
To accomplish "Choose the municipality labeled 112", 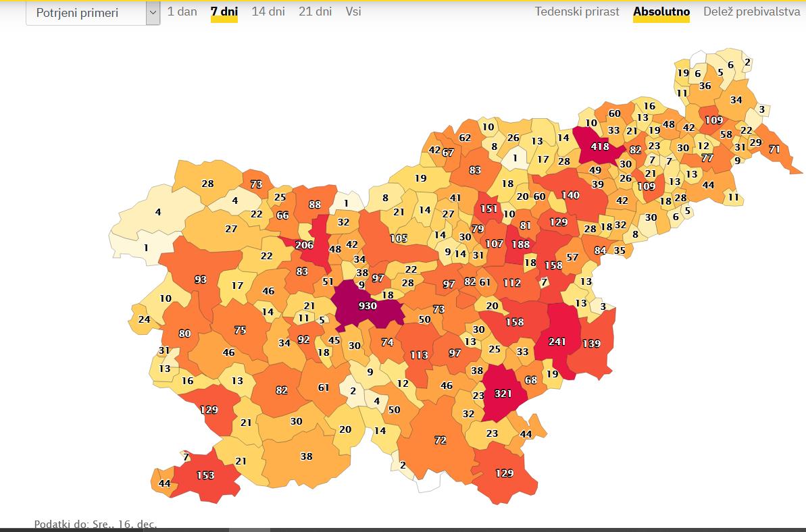I will coord(512,282).
